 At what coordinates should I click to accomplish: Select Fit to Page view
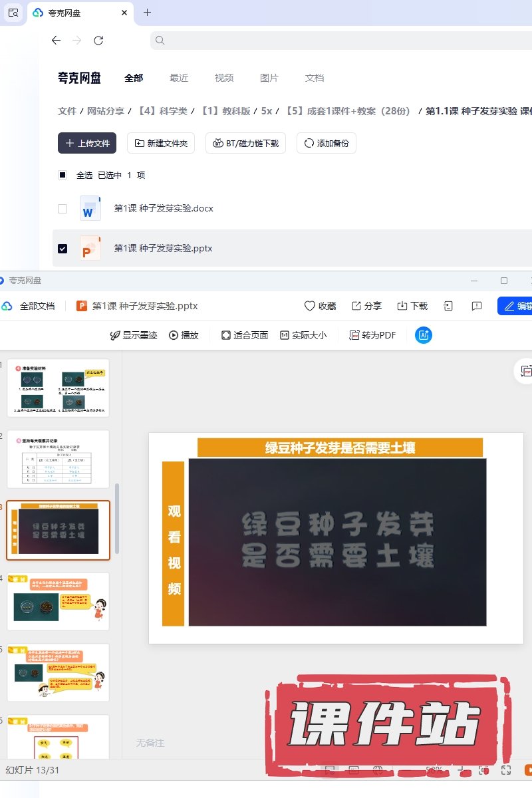[245, 335]
